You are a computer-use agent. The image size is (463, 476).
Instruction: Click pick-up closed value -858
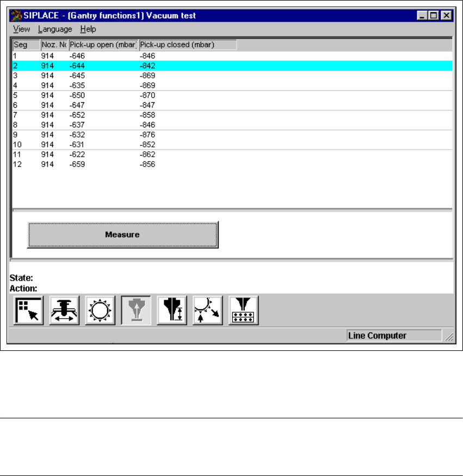(x=147, y=115)
